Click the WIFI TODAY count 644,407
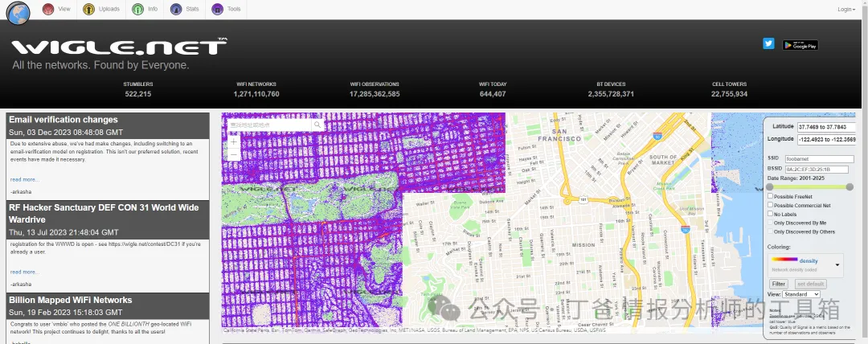868x344 pixels. [493, 94]
